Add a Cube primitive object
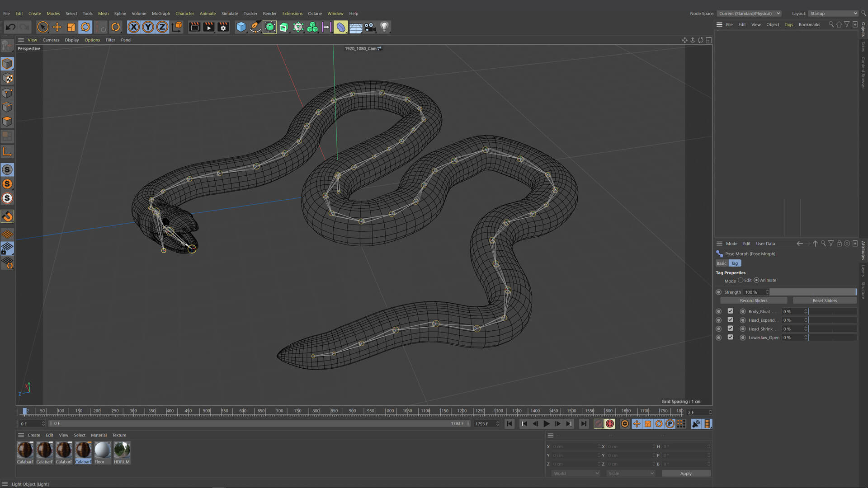The height and width of the screenshot is (488, 868). [x=241, y=27]
